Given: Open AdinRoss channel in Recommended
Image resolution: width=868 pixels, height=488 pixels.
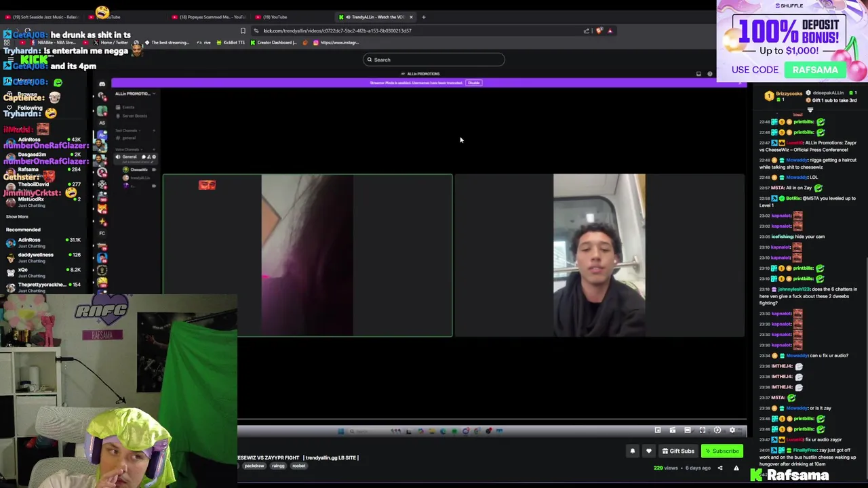Looking at the screenshot, I should (44, 243).
